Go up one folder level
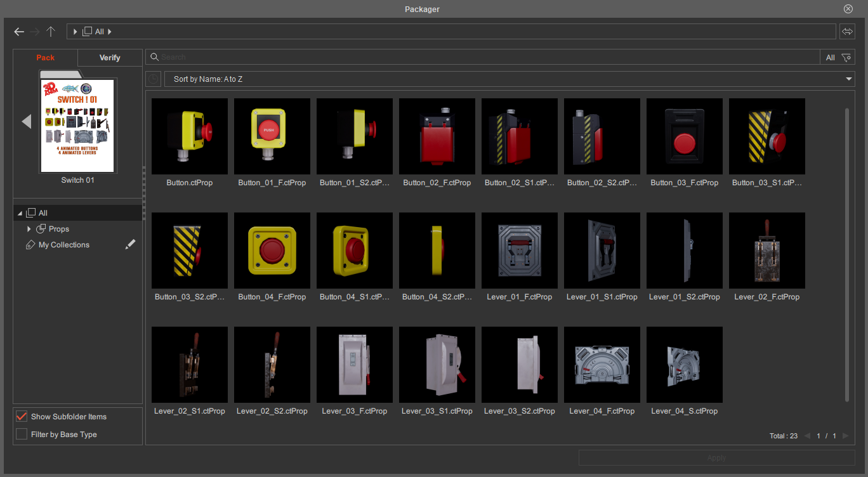868x477 pixels. 51,32
